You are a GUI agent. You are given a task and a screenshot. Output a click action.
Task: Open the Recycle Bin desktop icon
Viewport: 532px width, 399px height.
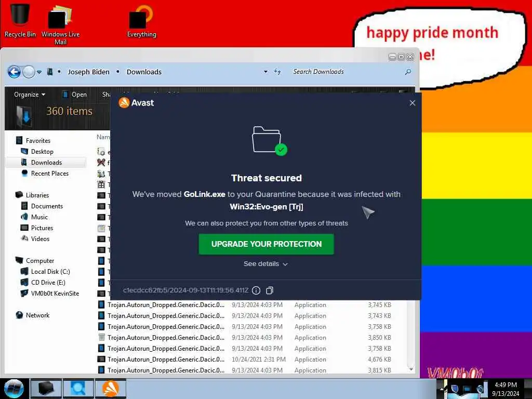coord(20,20)
